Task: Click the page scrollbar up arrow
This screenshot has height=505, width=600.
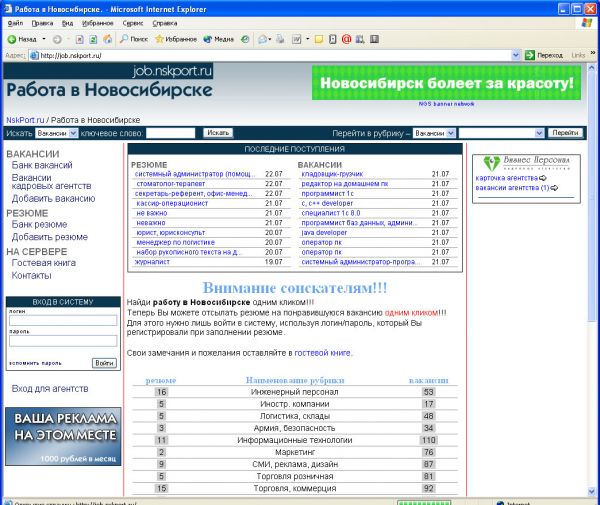Action: tap(592, 68)
